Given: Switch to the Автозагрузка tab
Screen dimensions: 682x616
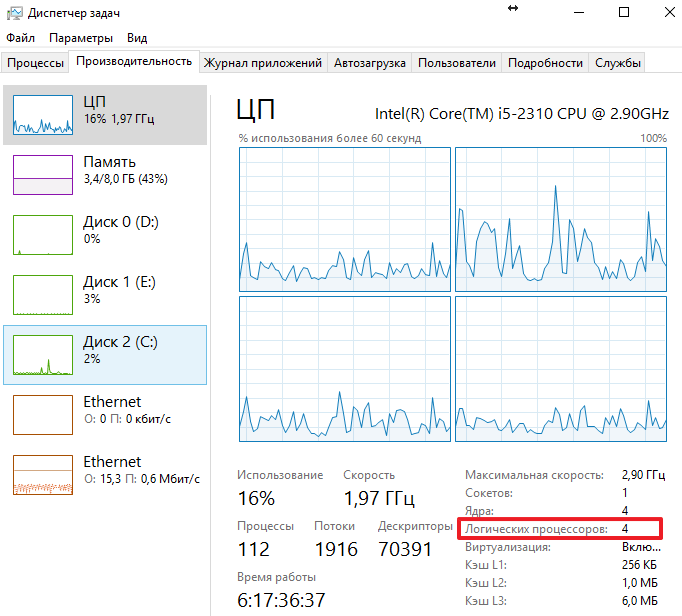Looking at the screenshot, I should pyautogui.click(x=369, y=63).
